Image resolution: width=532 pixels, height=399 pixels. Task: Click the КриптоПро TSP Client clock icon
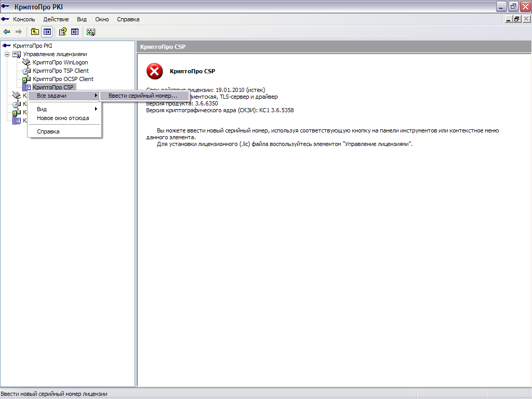[26, 71]
